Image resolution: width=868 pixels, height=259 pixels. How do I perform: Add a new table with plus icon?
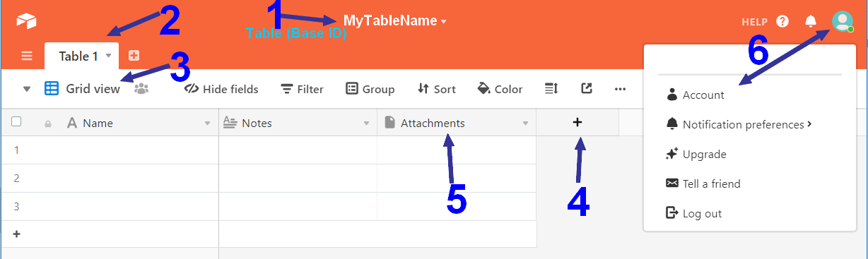(134, 55)
